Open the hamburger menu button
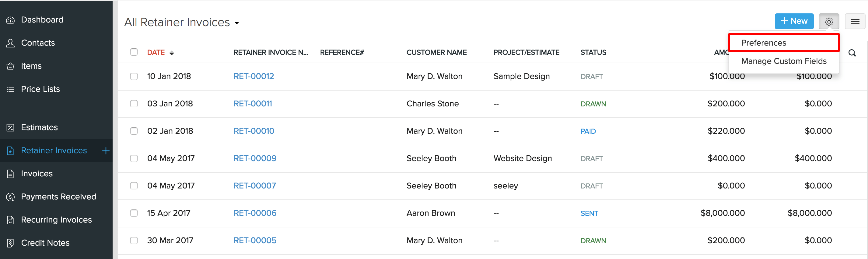Viewport: 868px width, 259px height. click(855, 22)
